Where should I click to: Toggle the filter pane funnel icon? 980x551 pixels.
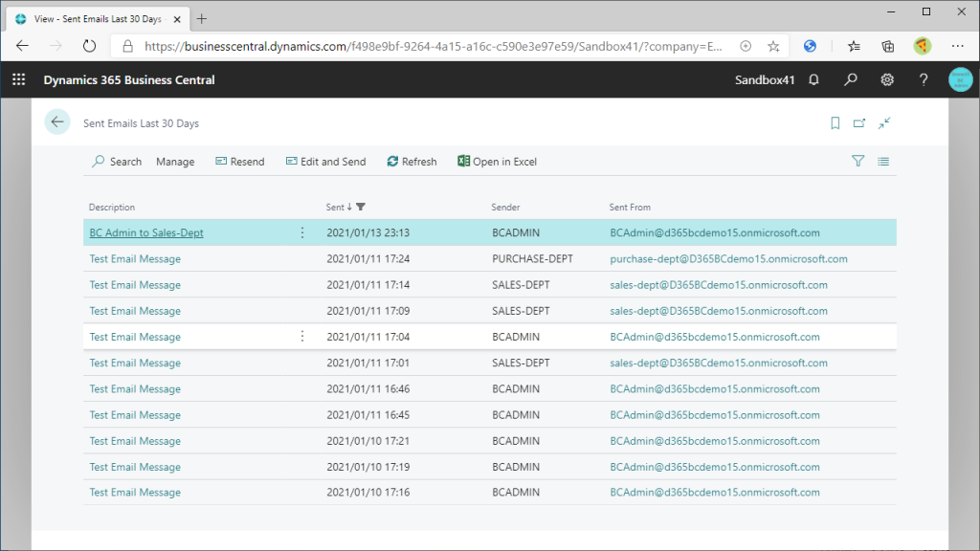tap(858, 161)
